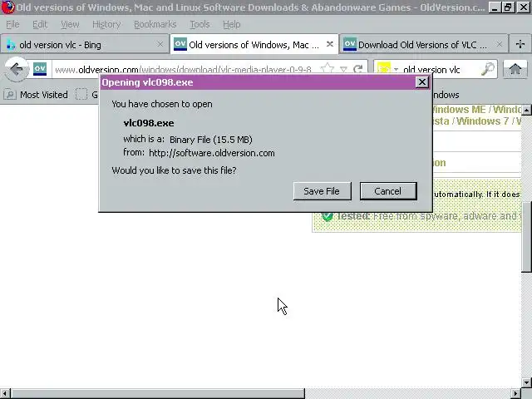The image size is (532, 399).
Task: Open the Help menu
Action: pos(231,24)
